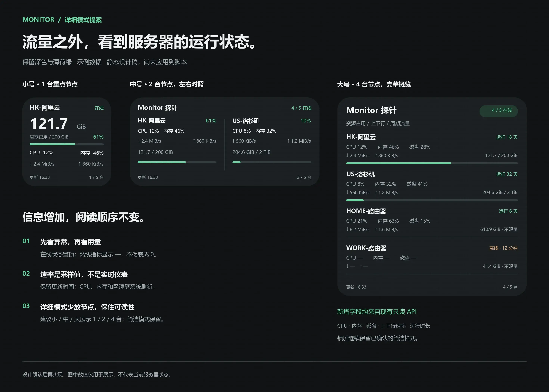
Task: Click "US-洛杉矶" heading in medium widget
Action: [x=246, y=121]
